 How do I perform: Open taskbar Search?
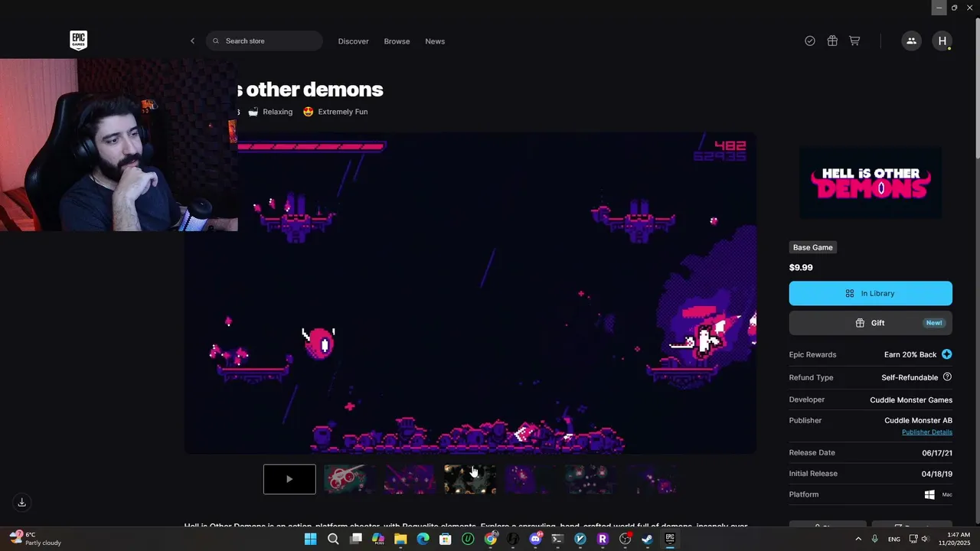(333, 539)
